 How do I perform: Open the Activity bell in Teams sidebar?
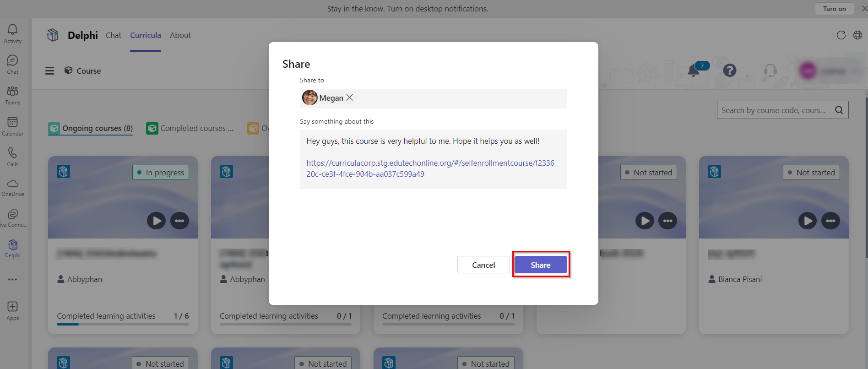[x=12, y=34]
